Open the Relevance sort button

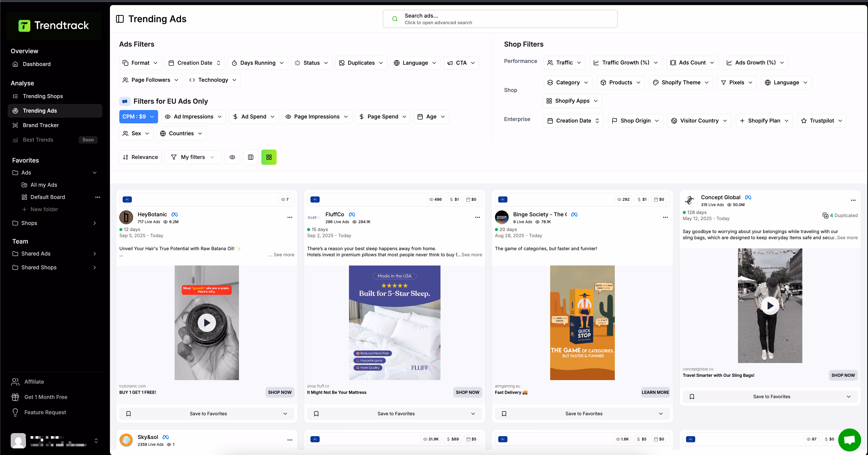click(140, 157)
